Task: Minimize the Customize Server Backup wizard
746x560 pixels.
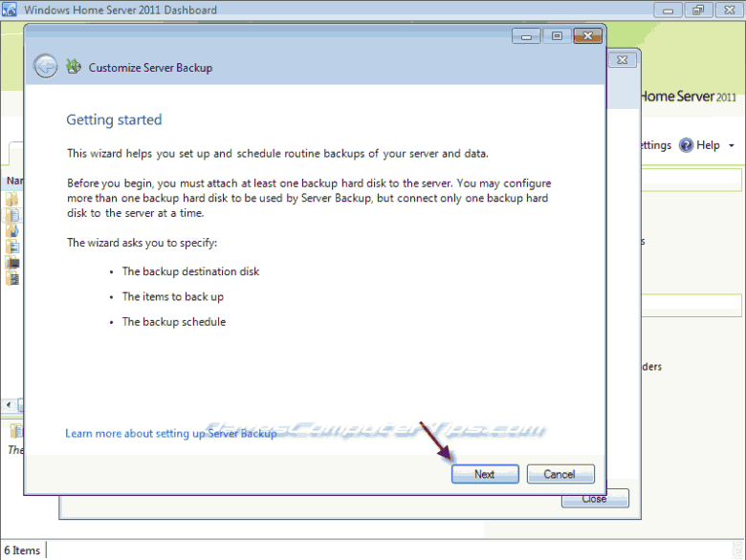Action: pyautogui.click(x=526, y=36)
